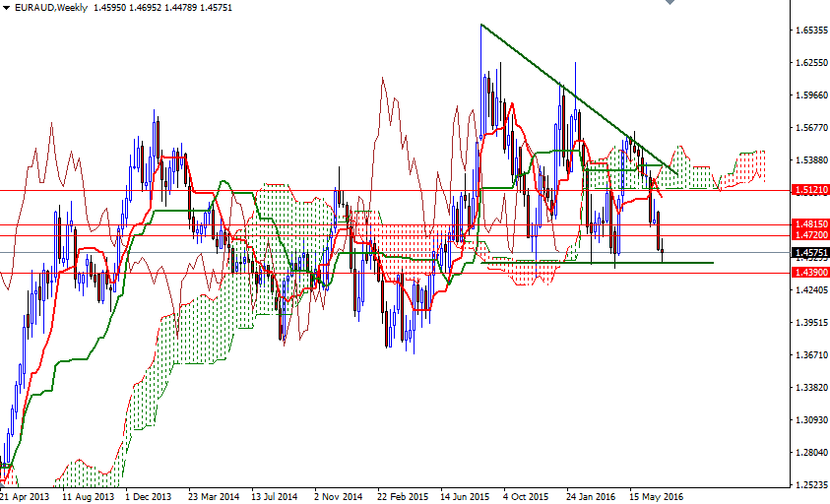Image resolution: width=830 pixels, height=504 pixels.
Task: Select the red 1.51210 price level label
Action: coord(810,190)
